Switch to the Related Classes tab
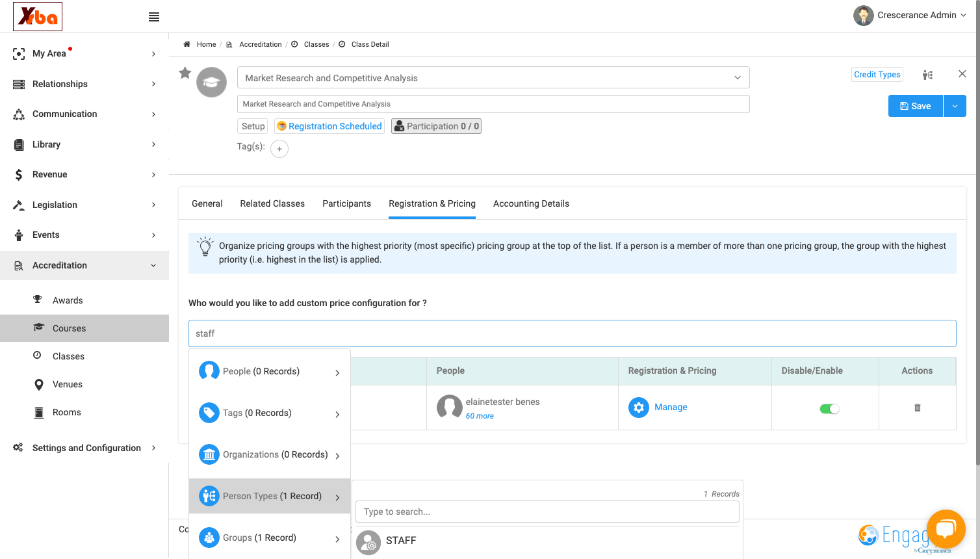This screenshot has width=980, height=559. [x=272, y=203]
